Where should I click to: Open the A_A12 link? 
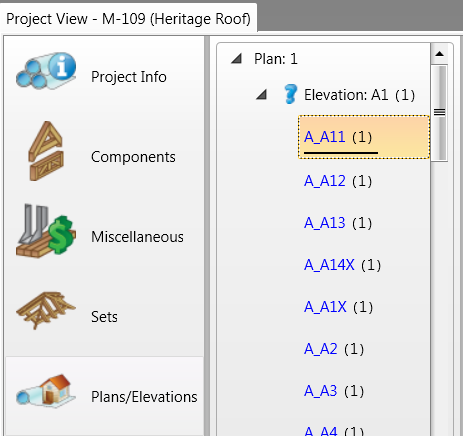coord(325,181)
